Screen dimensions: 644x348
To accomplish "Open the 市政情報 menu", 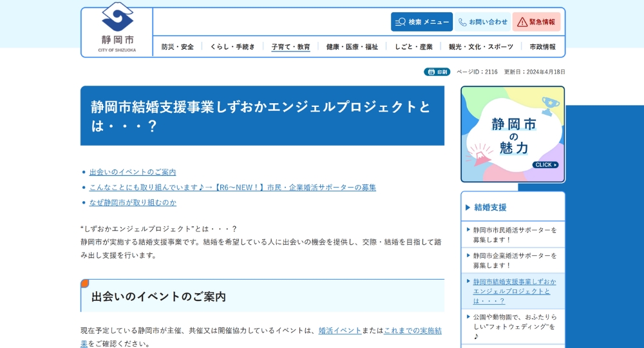I will [542, 47].
